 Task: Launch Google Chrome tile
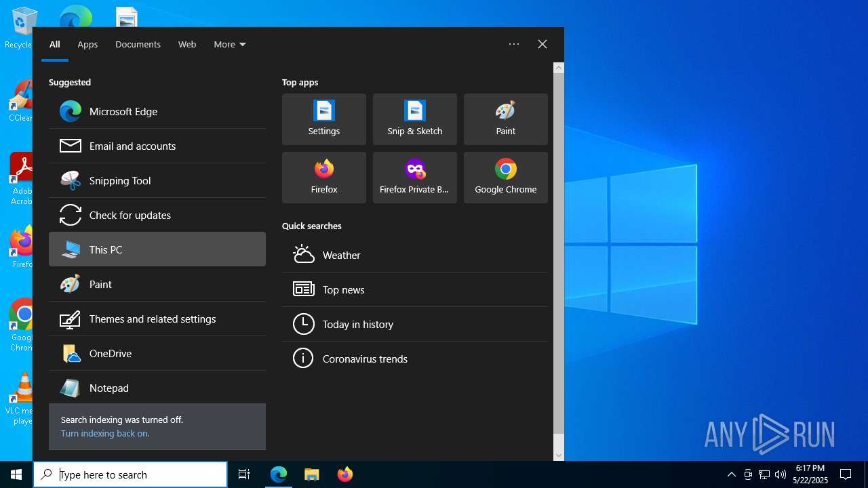(x=506, y=178)
